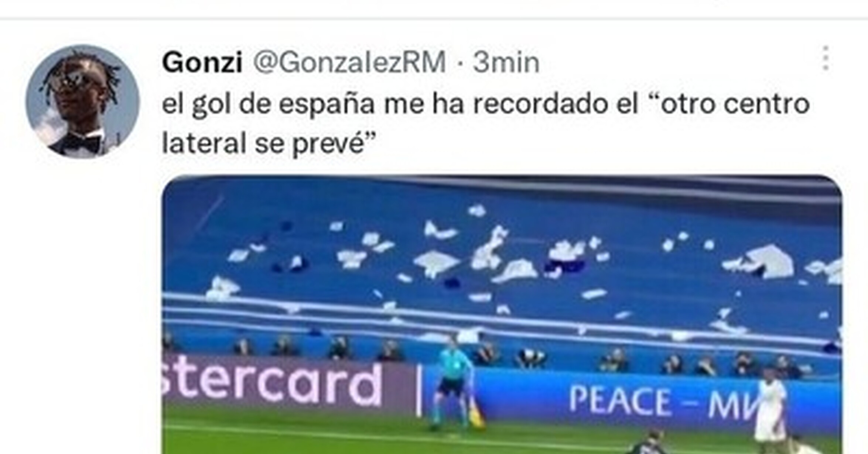868x454 pixels.
Task: Open the @GonzalezRM handle link
Action: point(349,62)
